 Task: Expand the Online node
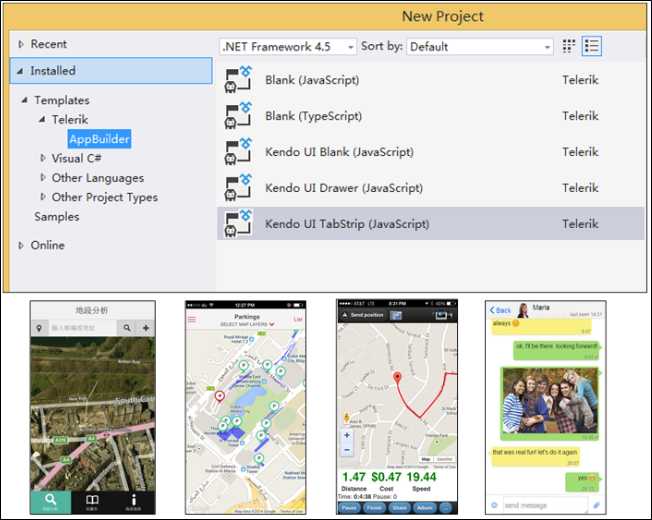point(21,245)
